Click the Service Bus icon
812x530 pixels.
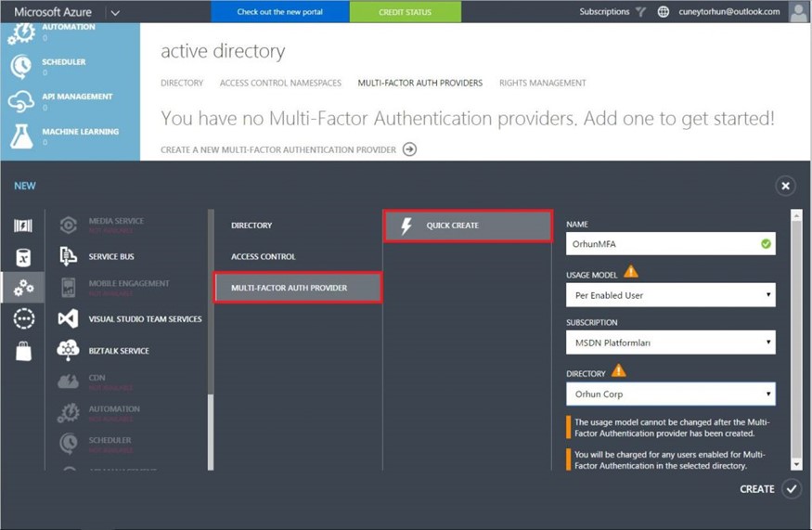coord(68,256)
